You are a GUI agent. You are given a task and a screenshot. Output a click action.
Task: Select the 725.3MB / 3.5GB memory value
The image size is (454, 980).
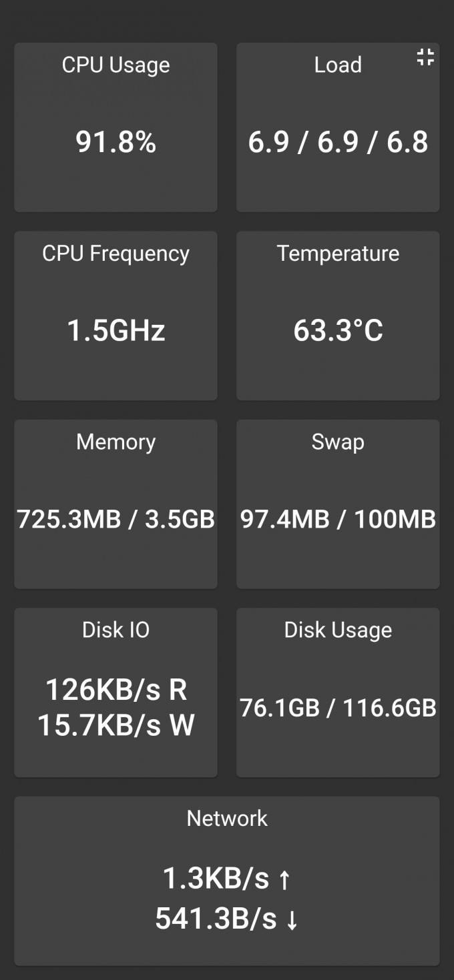116,519
